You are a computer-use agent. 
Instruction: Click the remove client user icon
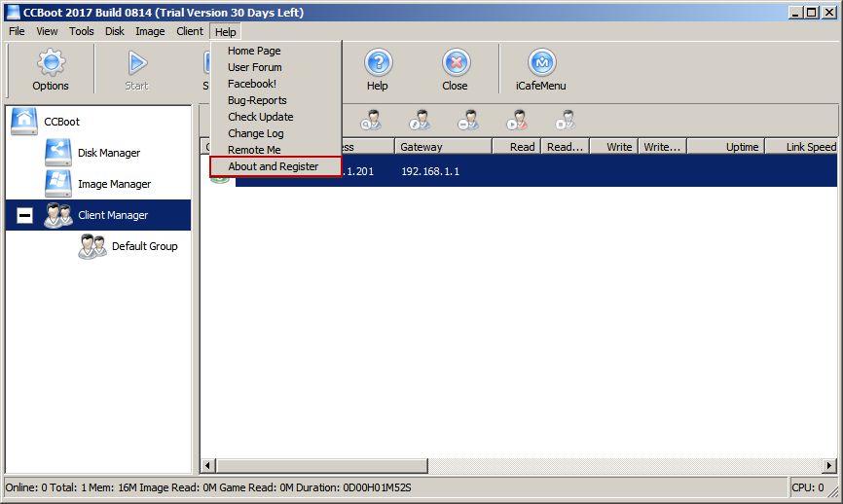(x=469, y=120)
